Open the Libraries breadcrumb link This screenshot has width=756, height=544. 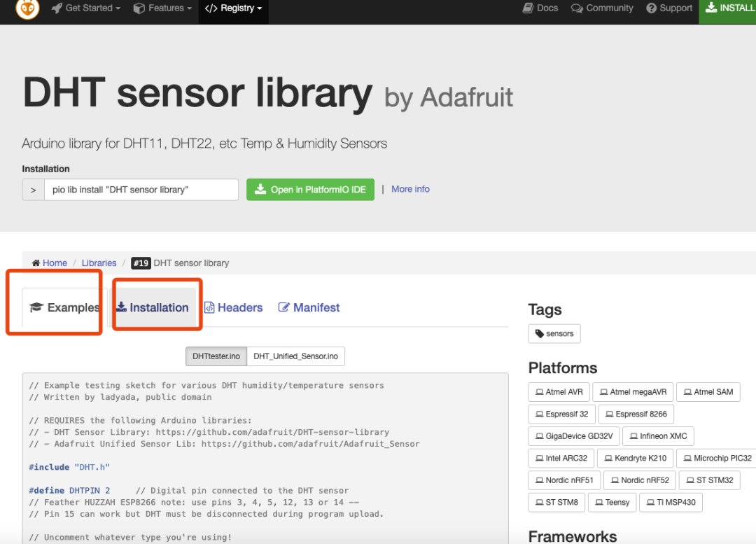click(x=99, y=263)
